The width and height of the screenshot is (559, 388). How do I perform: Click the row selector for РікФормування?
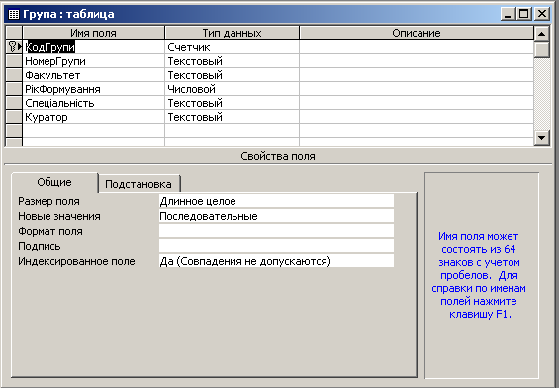point(14,89)
